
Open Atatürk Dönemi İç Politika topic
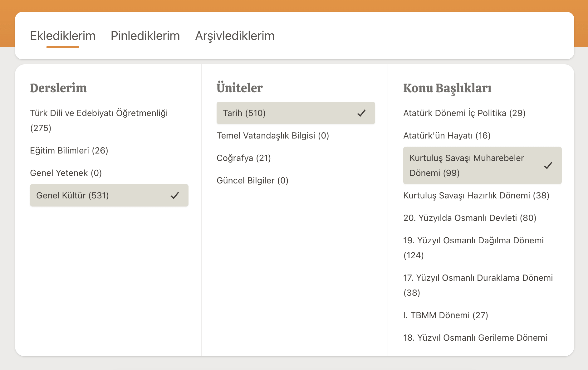click(464, 113)
